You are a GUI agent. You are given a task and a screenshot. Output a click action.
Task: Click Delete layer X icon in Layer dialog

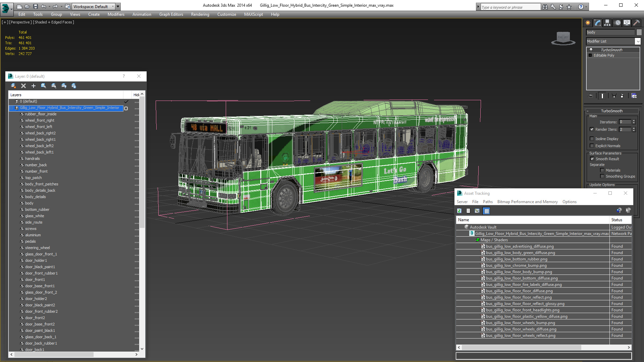pyautogui.click(x=23, y=86)
